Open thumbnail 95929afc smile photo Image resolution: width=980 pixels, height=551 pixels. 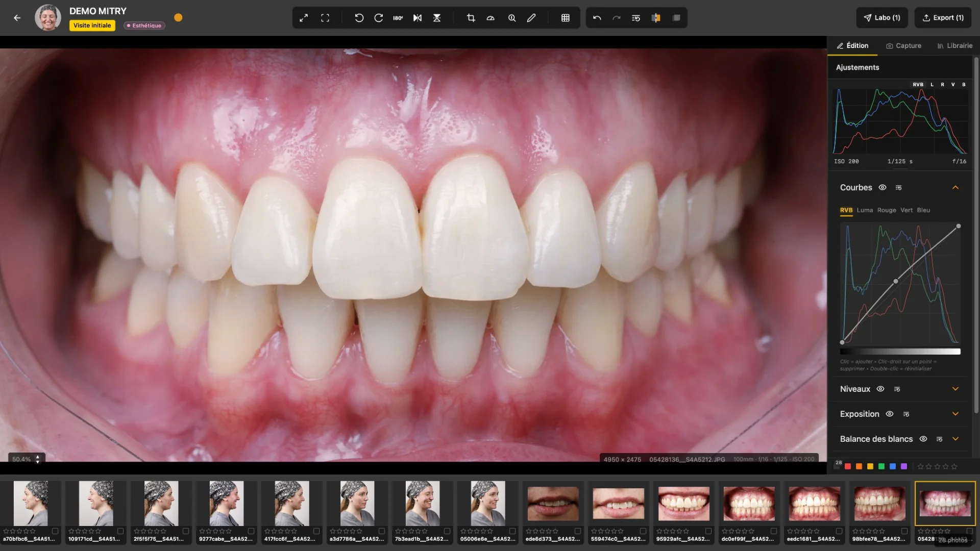[x=684, y=504]
